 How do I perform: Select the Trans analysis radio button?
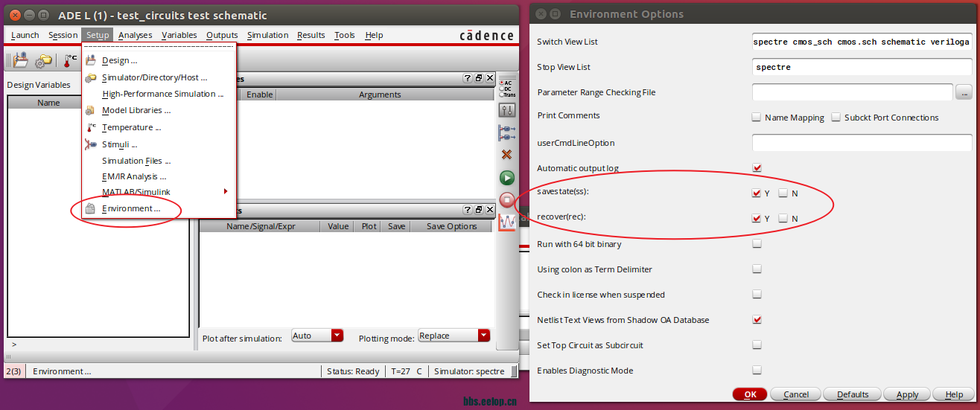(501, 95)
